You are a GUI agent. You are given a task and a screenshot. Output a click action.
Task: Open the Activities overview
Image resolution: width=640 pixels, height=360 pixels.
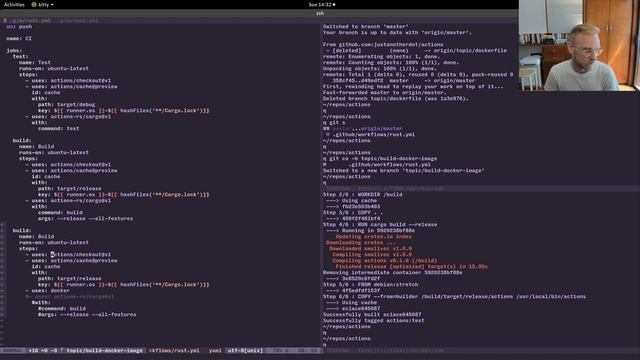pos(14,4)
